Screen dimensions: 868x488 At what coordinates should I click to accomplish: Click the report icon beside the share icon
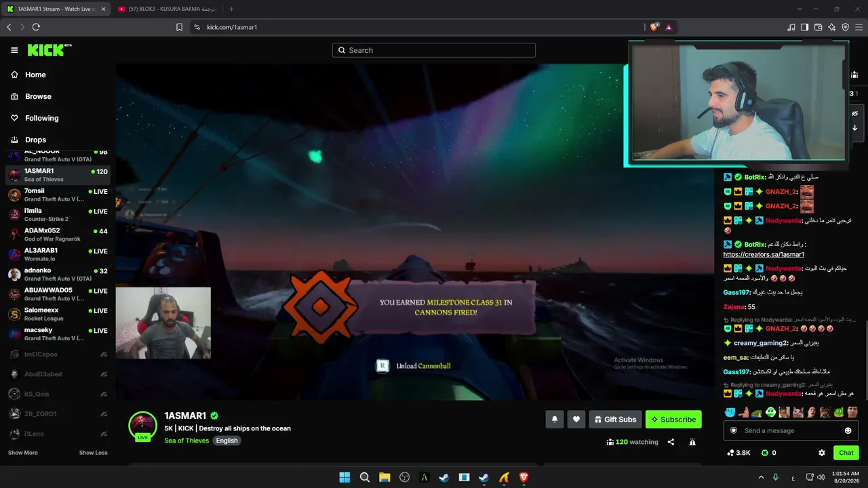pyautogui.click(x=692, y=442)
